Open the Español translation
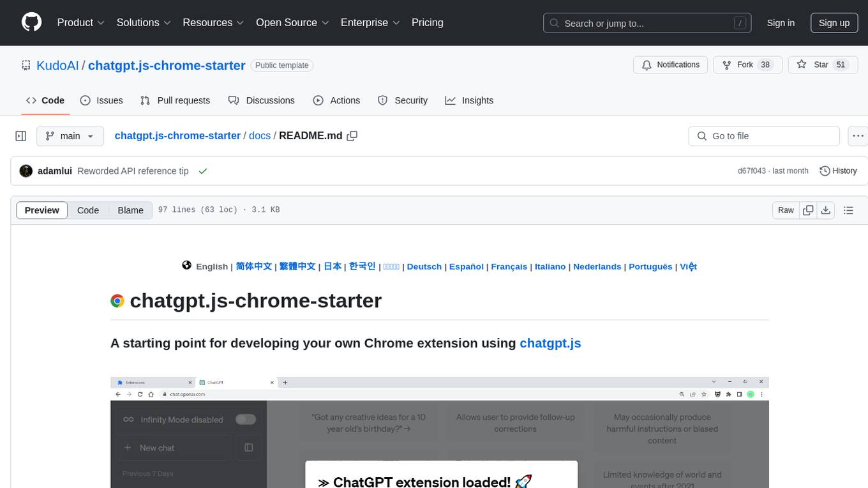The image size is (868, 488). tap(467, 266)
